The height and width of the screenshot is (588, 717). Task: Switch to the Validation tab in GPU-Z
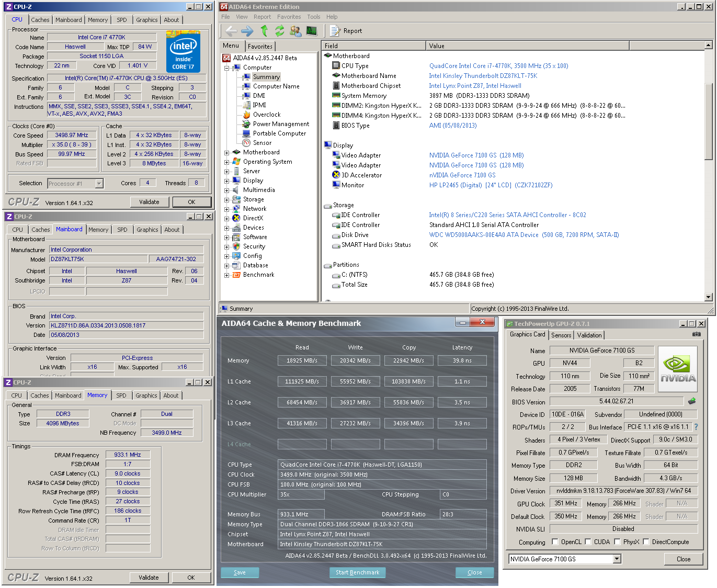pyautogui.click(x=589, y=335)
